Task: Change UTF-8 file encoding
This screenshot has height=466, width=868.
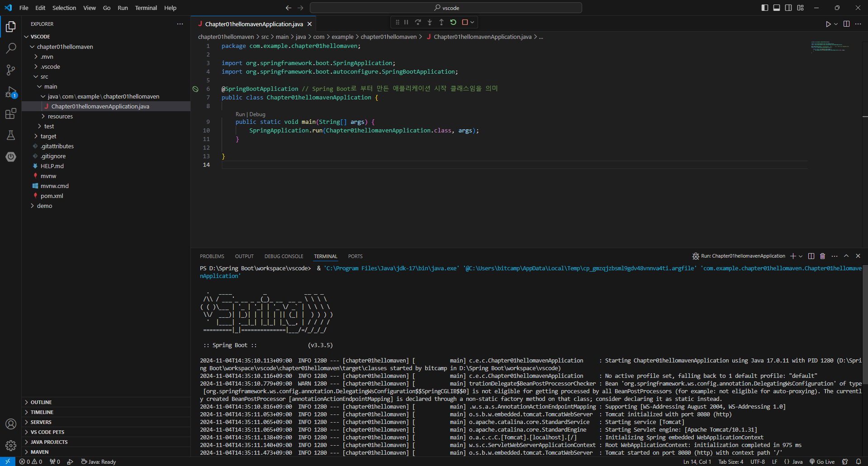Action: point(758,461)
